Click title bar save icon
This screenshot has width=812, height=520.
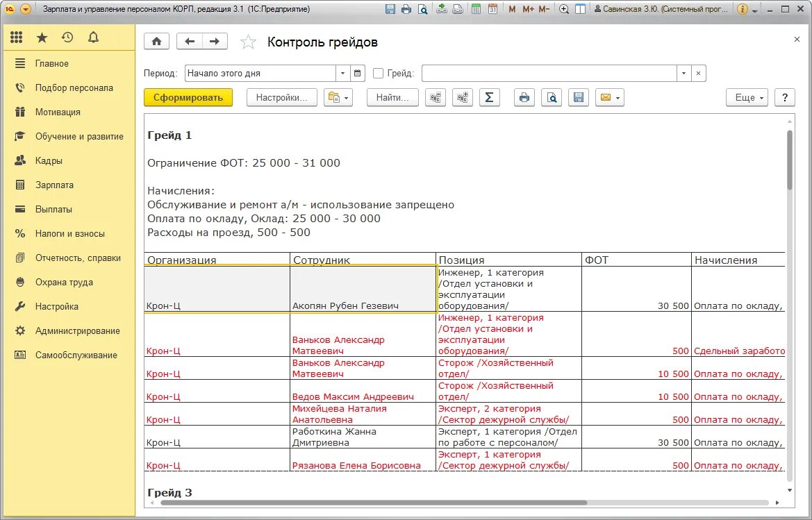tap(390, 9)
